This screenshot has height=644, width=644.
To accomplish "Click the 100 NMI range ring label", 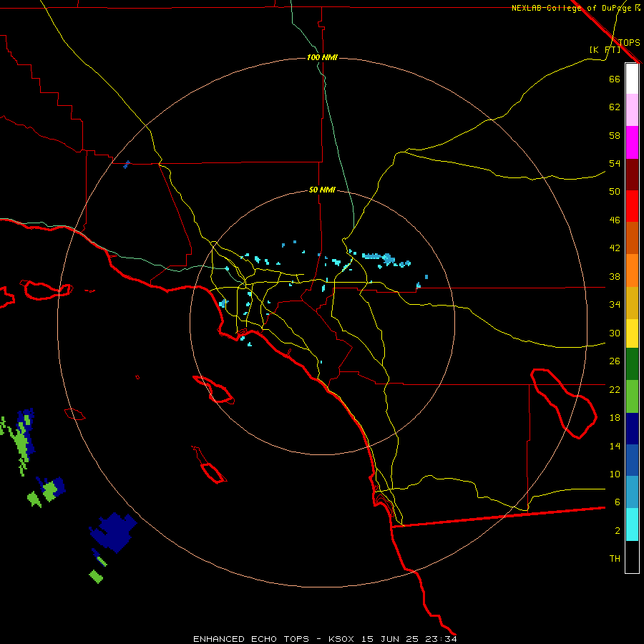I will click(322, 57).
